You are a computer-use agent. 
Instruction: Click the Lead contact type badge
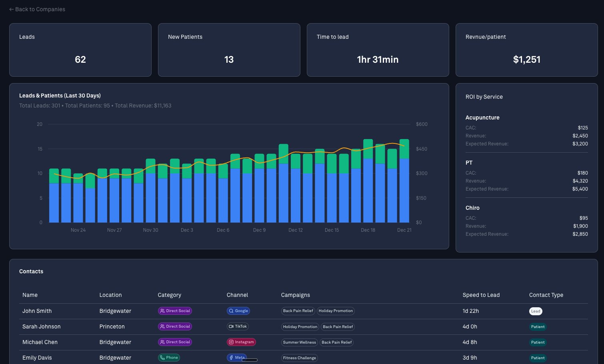pos(536,311)
